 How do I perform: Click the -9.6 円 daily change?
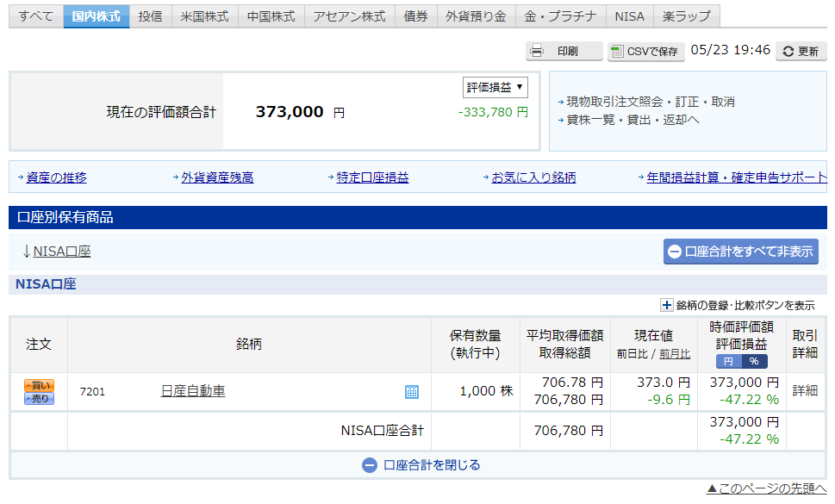coord(669,400)
